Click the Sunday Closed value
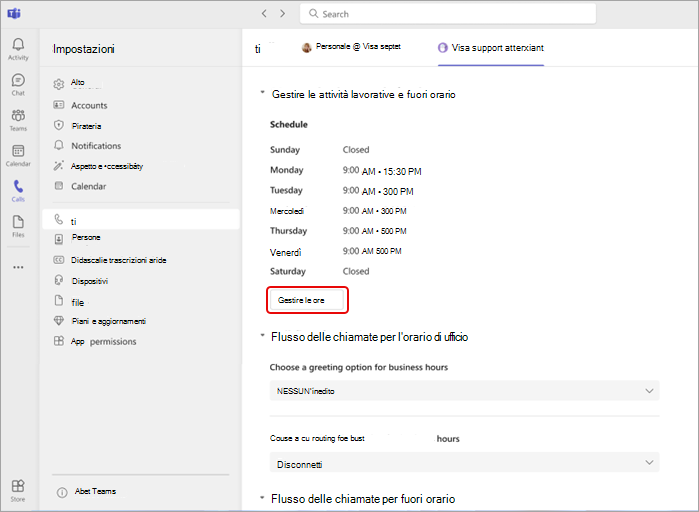The height and width of the screenshot is (512, 699). [x=356, y=150]
